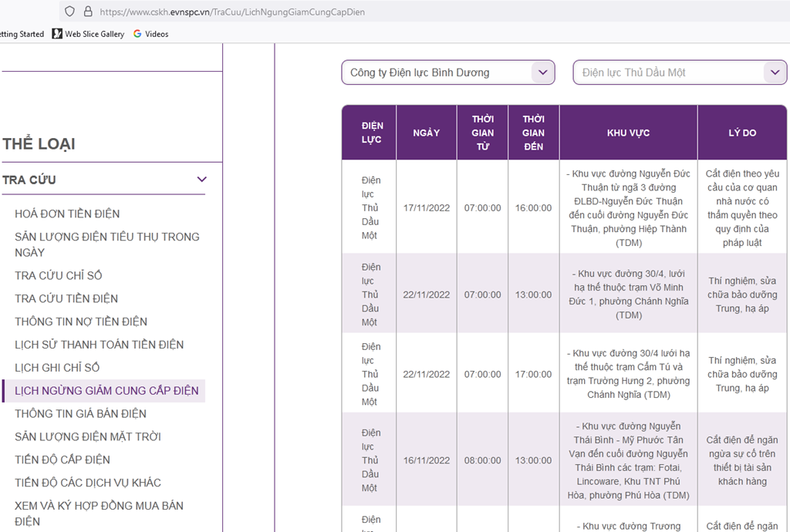Click the THỂ LOẠI sidebar heading
Image resolution: width=790 pixels, height=532 pixels.
point(39,144)
